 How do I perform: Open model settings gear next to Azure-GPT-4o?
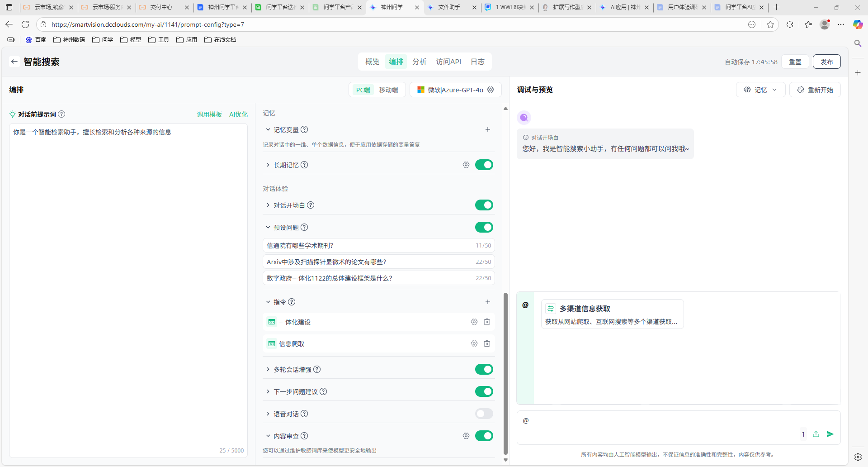491,90
